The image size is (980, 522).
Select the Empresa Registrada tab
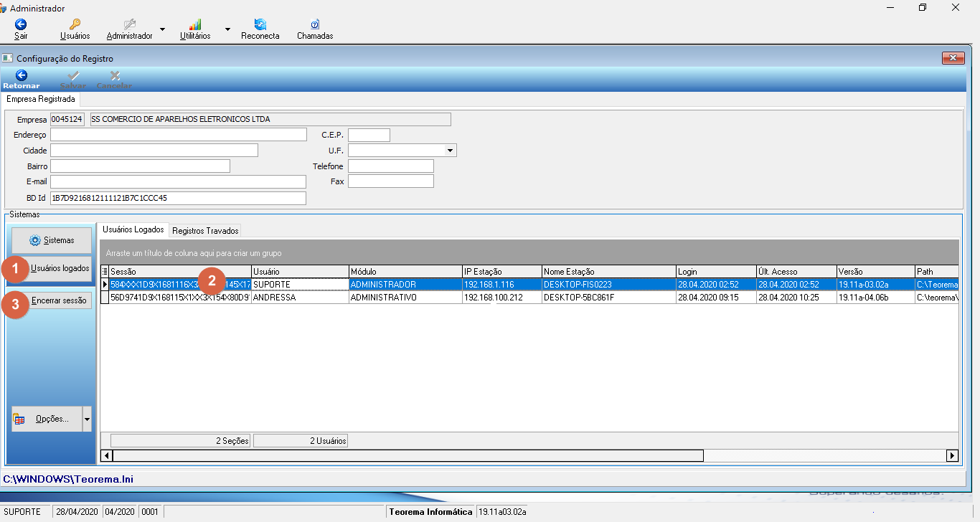(41, 99)
